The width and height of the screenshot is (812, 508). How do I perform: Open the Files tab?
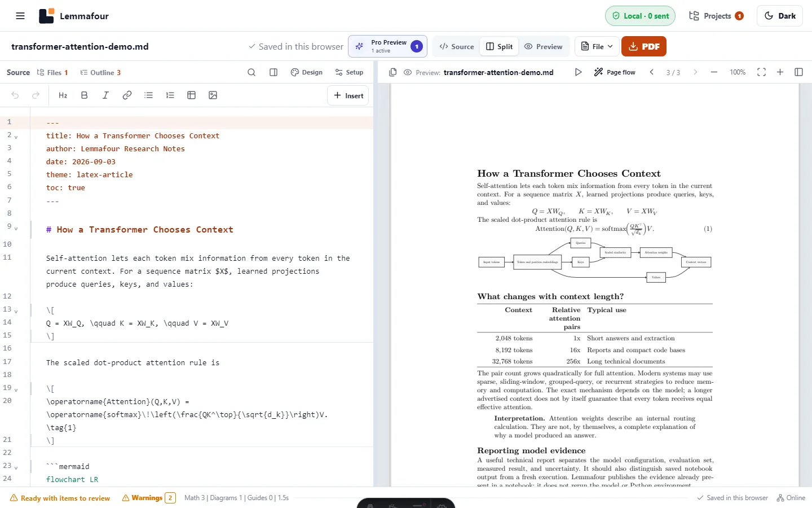52,72
